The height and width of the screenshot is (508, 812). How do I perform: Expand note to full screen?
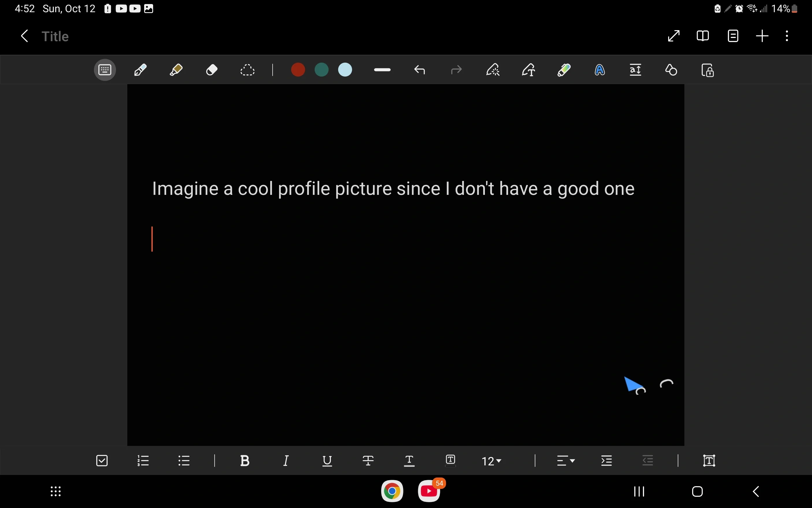[x=674, y=36]
